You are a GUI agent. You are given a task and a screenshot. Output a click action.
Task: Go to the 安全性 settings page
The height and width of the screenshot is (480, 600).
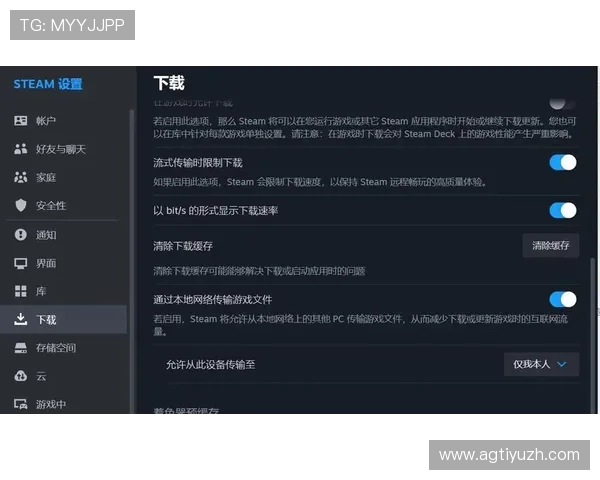pyautogui.click(x=64, y=206)
